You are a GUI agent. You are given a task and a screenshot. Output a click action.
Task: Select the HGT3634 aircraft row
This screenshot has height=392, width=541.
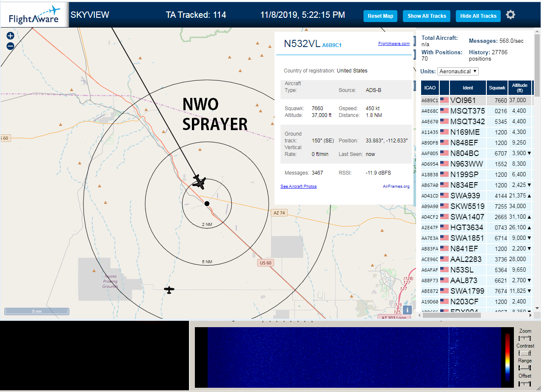coord(477,228)
